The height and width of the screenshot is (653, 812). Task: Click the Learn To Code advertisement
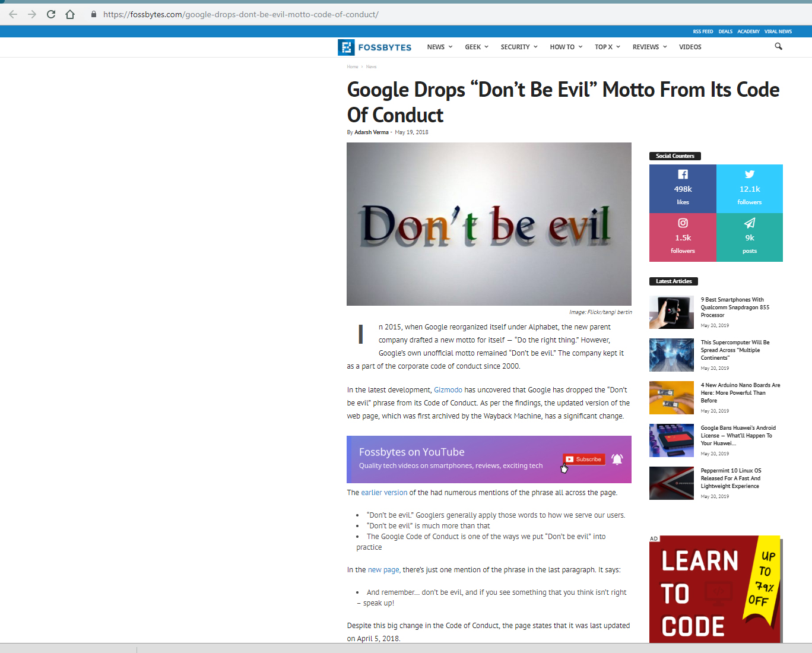(x=716, y=589)
